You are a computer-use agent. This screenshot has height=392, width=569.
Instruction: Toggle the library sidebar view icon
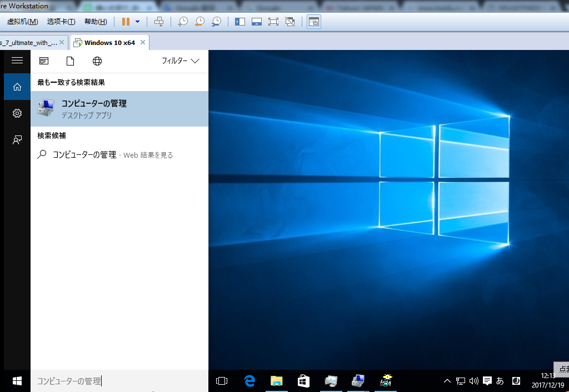[240, 22]
